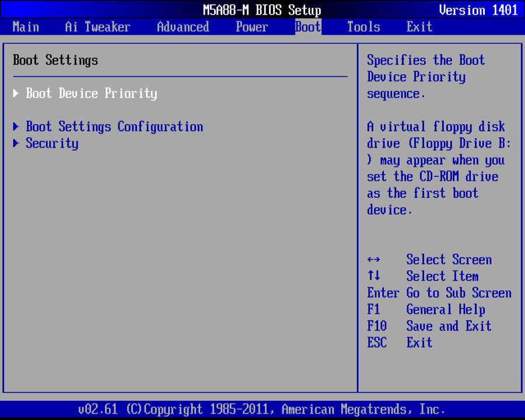Click the Select Screen help text
Image resolution: width=525 pixels, height=420 pixels.
tap(449, 260)
